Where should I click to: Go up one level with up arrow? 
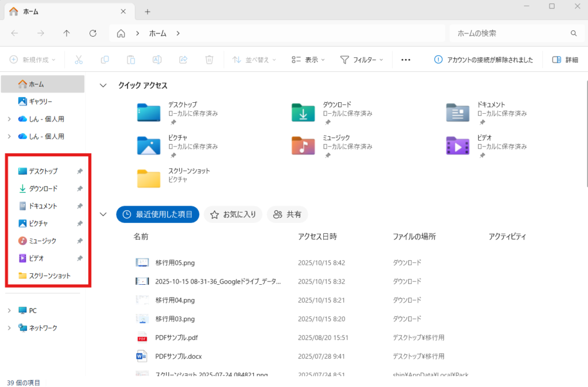[x=67, y=33]
